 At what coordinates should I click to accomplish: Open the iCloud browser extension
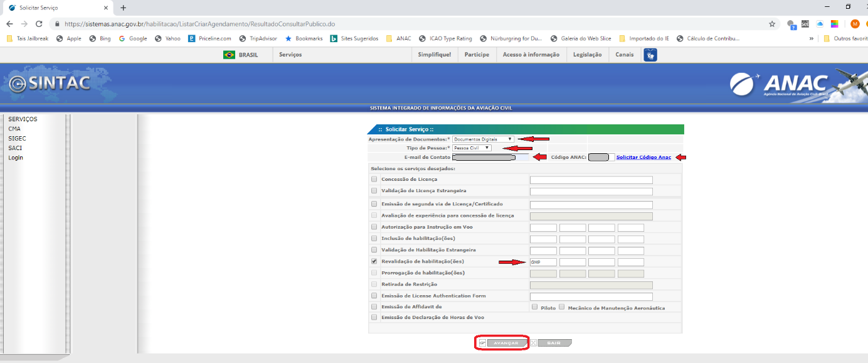point(820,24)
